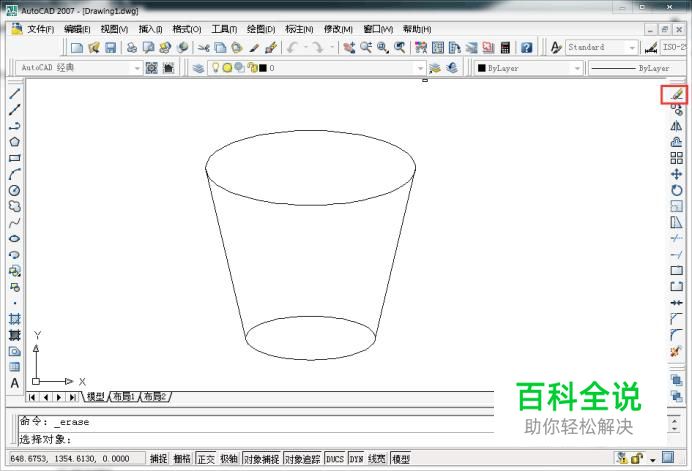Jump to first layout tab arrow
The image size is (692, 471).
[x=32, y=397]
